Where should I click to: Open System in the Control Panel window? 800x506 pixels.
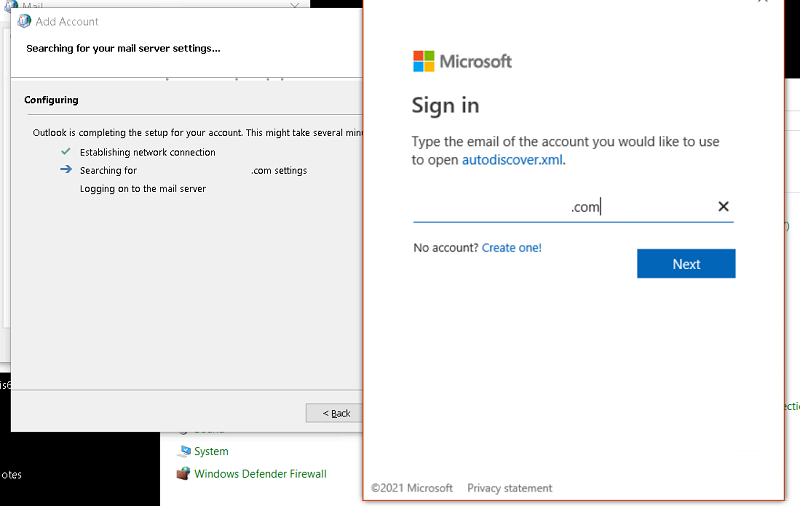pos(211,451)
